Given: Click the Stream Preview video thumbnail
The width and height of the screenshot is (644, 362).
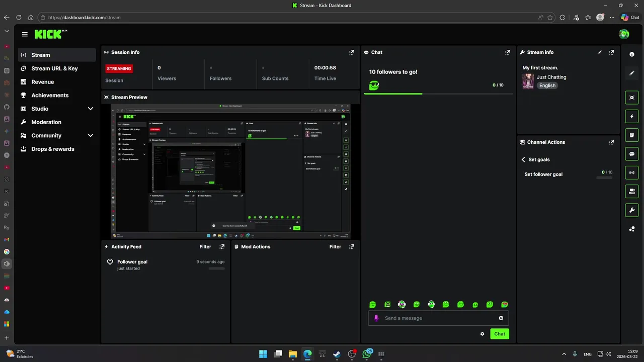Looking at the screenshot, I should tap(231, 171).
